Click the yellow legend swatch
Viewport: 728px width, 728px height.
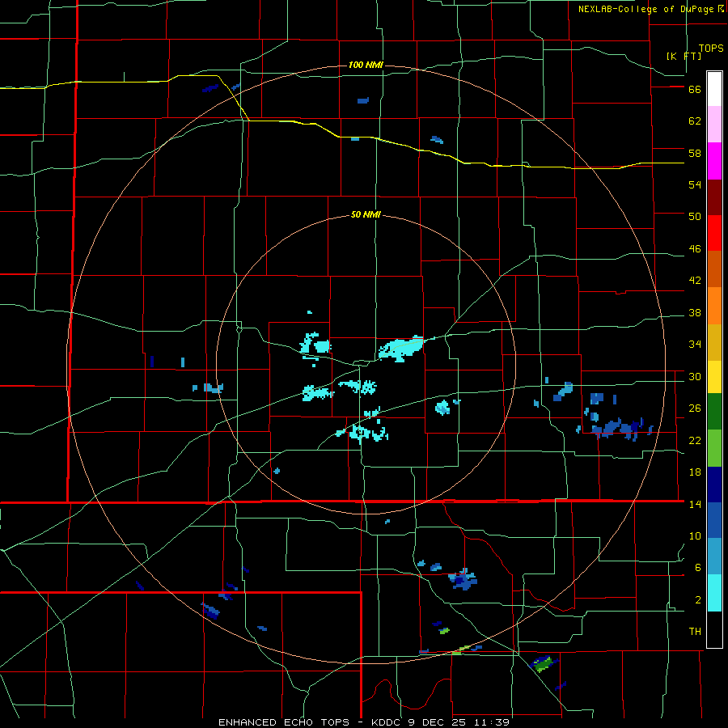click(x=714, y=376)
